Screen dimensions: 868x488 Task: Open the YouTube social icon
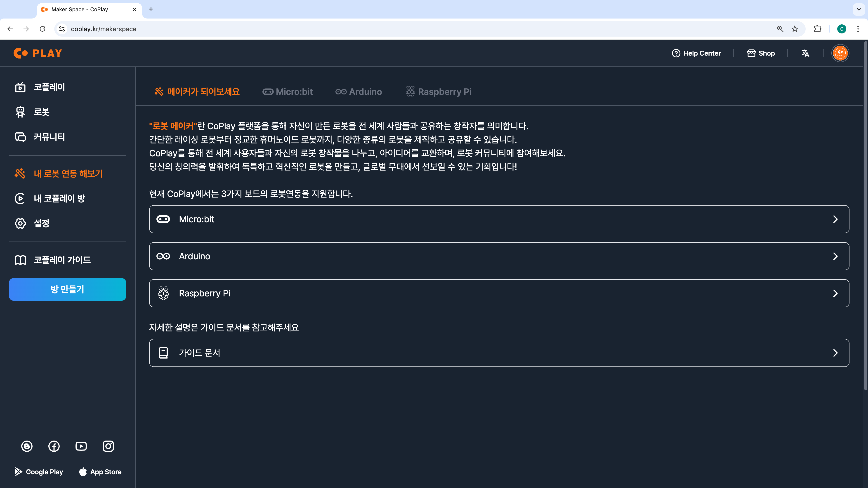(x=81, y=446)
